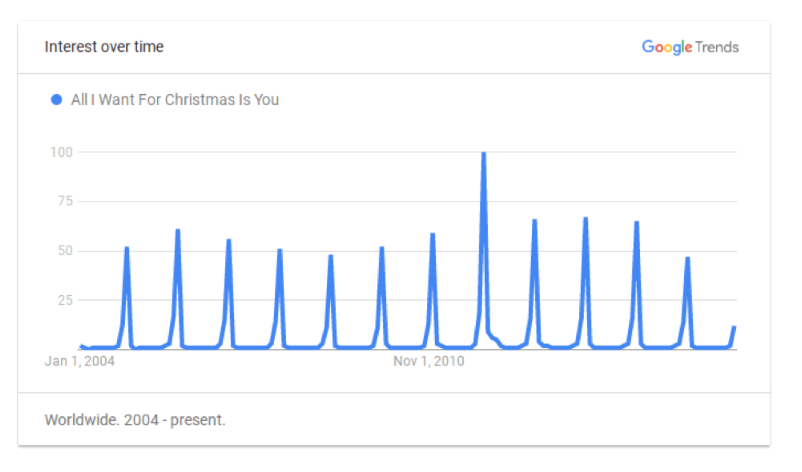Click the Interest over time heading
The height and width of the screenshot is (472, 802).
pyautogui.click(x=104, y=47)
